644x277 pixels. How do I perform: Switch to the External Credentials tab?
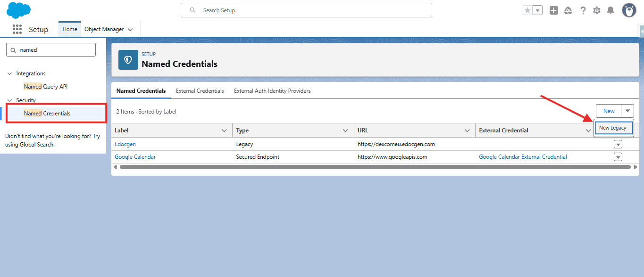[200, 91]
